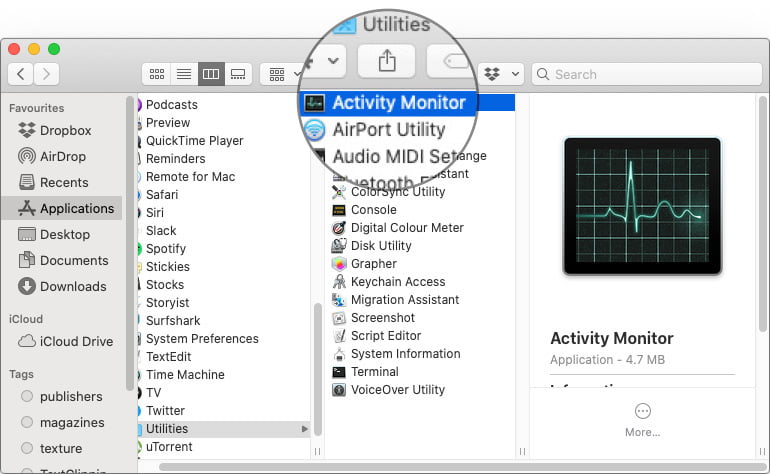This screenshot has width=770, height=474.
Task: Click into the Search field
Action: click(x=647, y=74)
